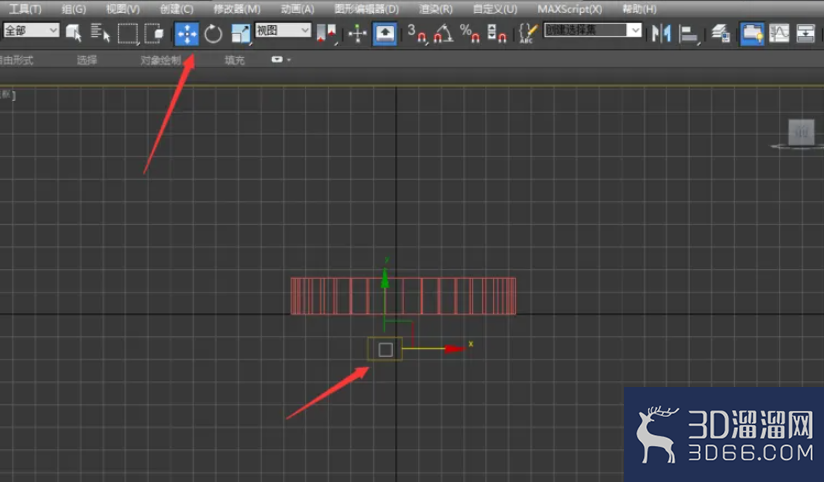Choose the Rectangular Selection Region tool
824x482 pixels.
click(x=128, y=33)
